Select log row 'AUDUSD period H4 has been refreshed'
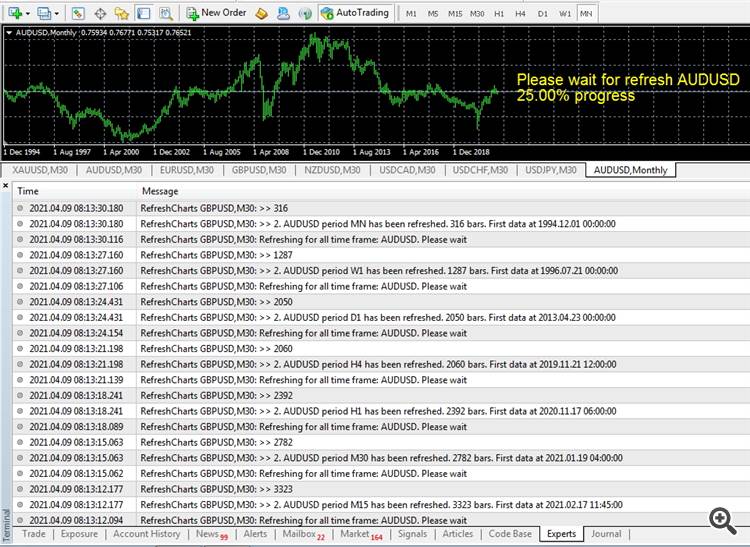Image resolution: width=750 pixels, height=547 pixels. 381,364
